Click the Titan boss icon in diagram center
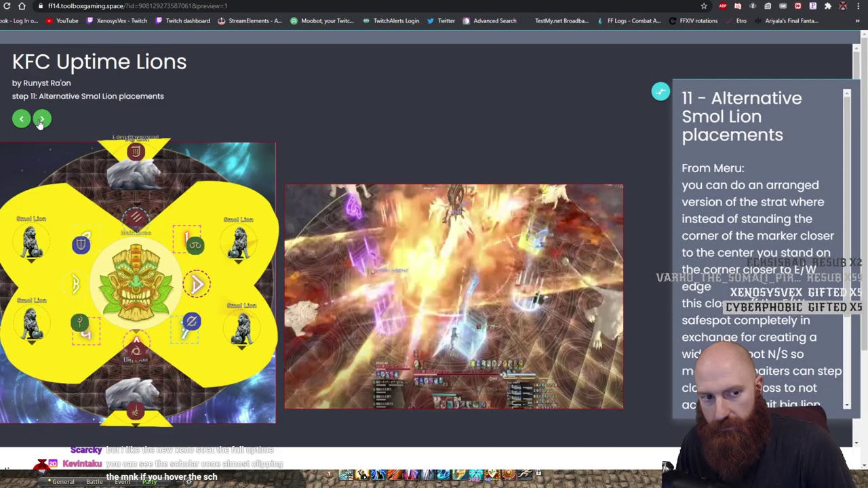Viewport: 868px width, 488px height. click(x=136, y=283)
